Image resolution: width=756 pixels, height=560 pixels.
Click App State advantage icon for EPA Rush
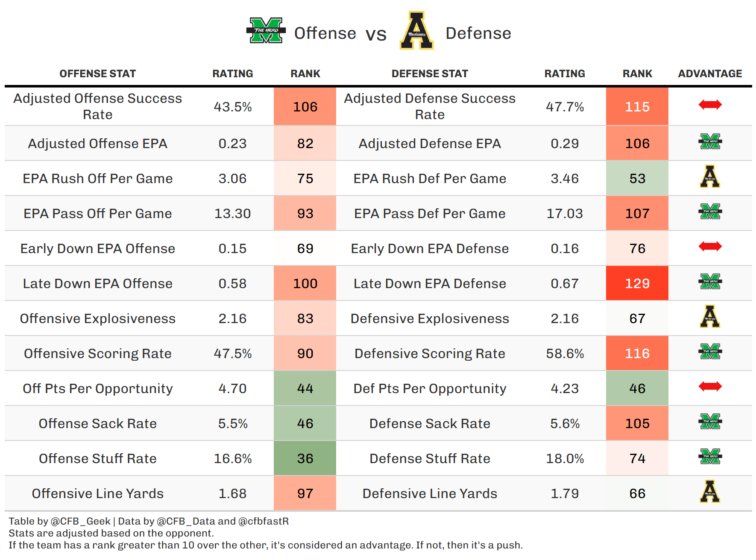click(x=710, y=177)
